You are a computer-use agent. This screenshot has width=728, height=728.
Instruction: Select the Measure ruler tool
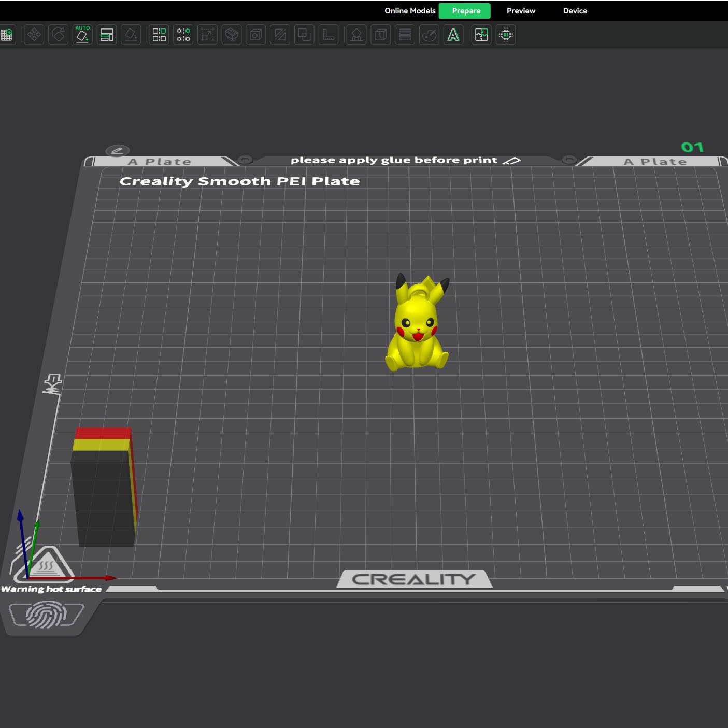(x=329, y=35)
